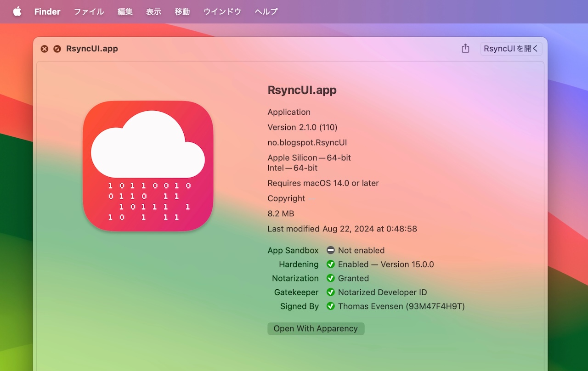
Task: Click the green Signed By check icon
Action: click(331, 306)
